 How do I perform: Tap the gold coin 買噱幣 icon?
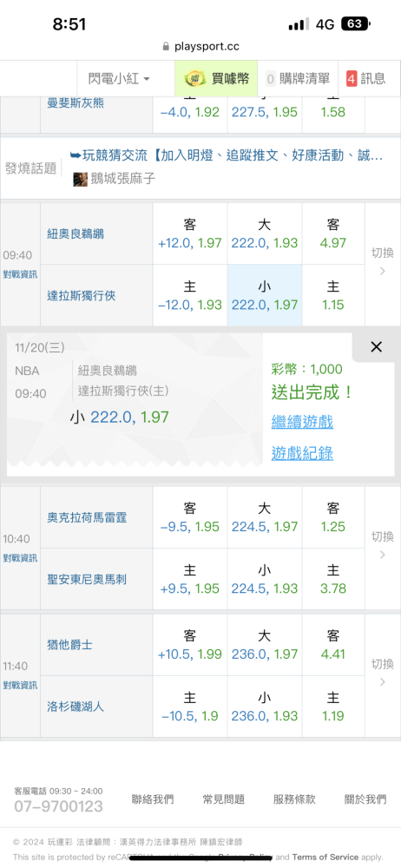click(194, 79)
